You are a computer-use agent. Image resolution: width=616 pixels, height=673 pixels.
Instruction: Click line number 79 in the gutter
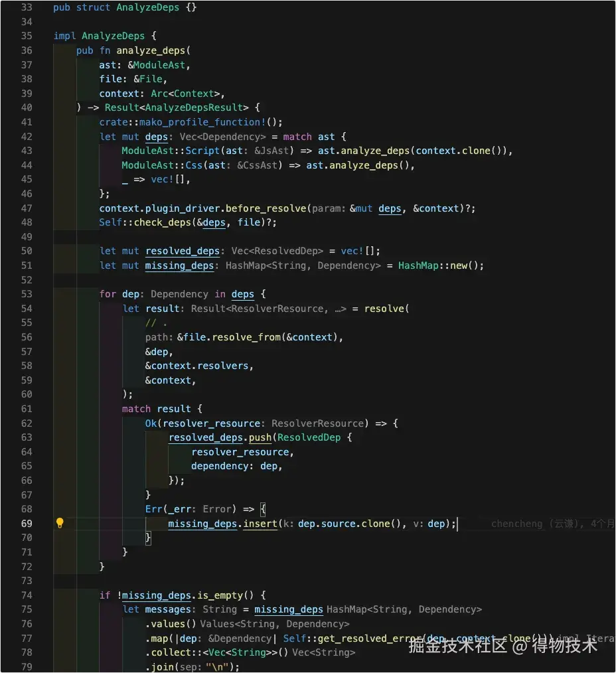click(27, 666)
